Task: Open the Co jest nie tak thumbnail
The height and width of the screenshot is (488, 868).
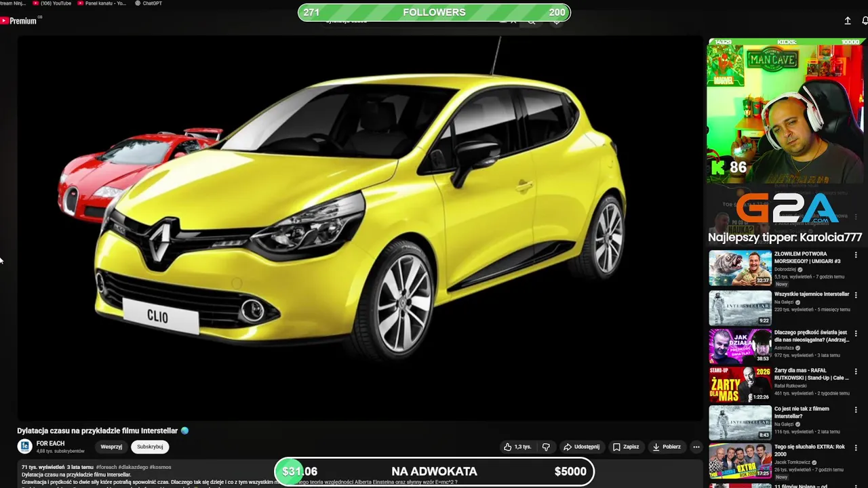Action: (740, 422)
